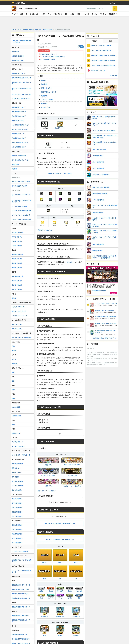Open the るろ剣コラボ navigation menu item

(113, 14)
